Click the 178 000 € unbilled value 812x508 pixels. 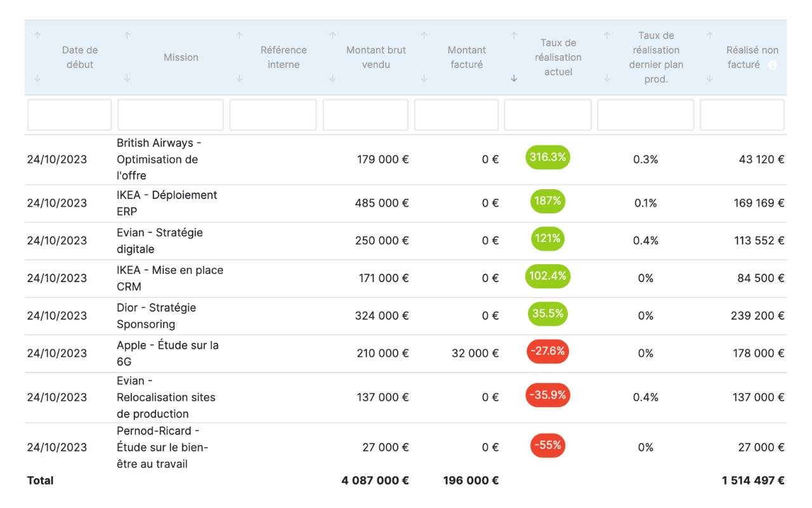click(759, 353)
